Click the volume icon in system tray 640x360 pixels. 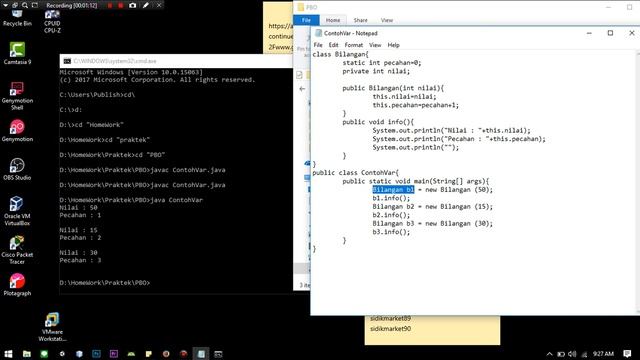pyautogui.click(x=572, y=354)
